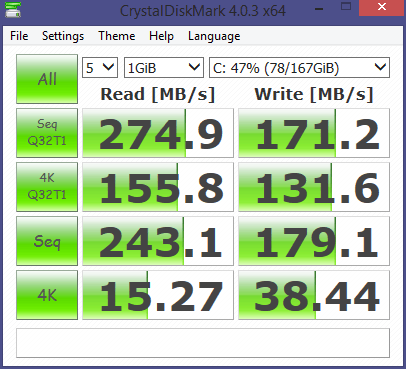Click the CrystalDiskMark app icon in title bar
Image resolution: width=406 pixels, height=369 pixels.
coord(13,10)
